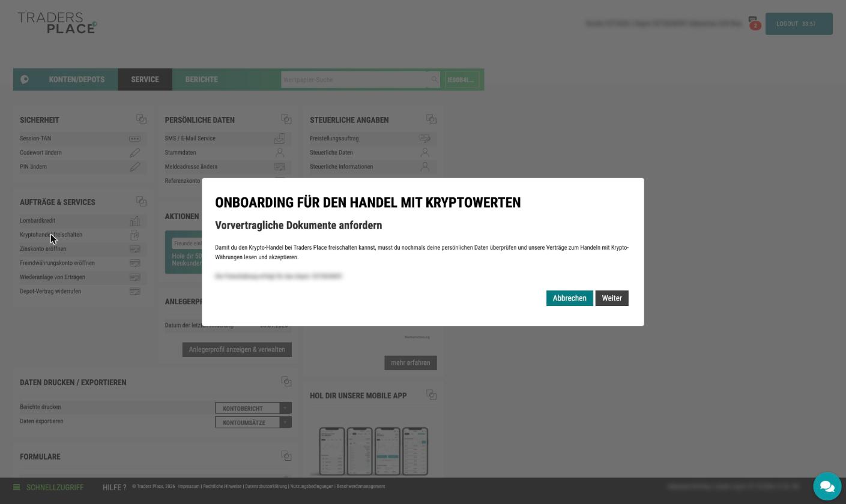This screenshot has width=846, height=504.
Task: Open the Zinskonto eröffnen link
Action: coord(43,249)
